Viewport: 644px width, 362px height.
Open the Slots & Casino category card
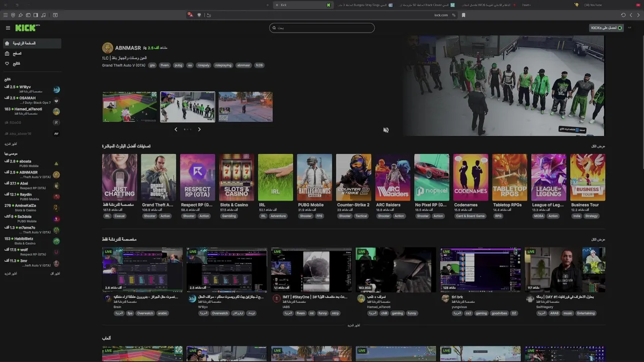[x=236, y=177]
